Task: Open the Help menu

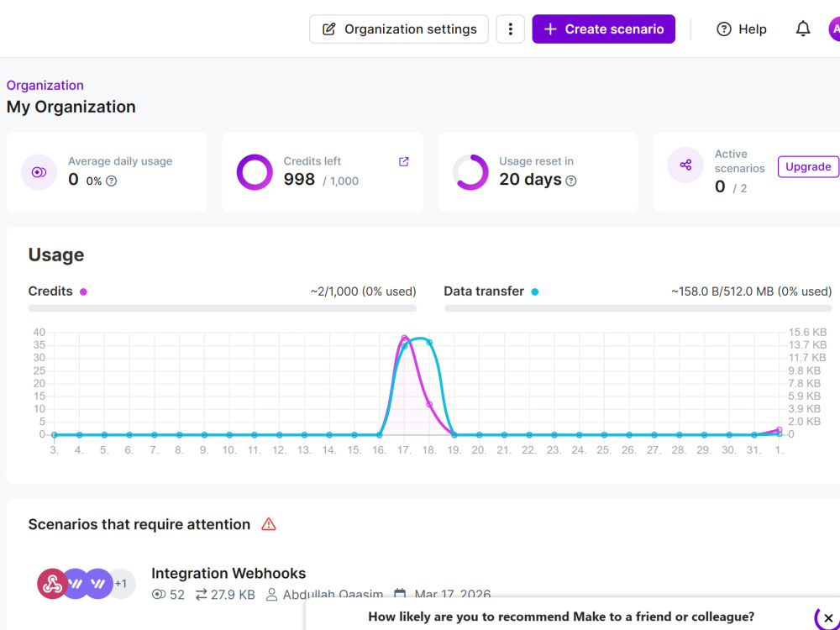Action: [742, 29]
